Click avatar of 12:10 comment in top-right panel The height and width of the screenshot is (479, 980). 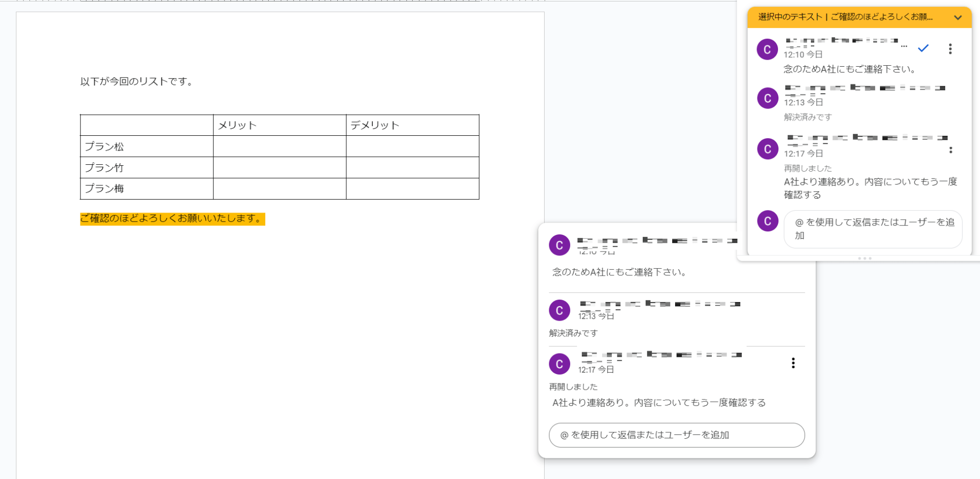point(767,50)
